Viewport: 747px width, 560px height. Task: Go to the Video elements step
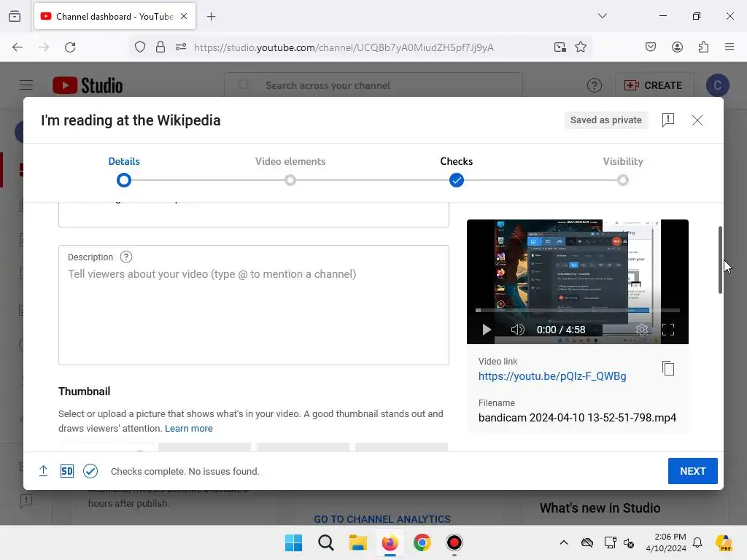[290, 161]
